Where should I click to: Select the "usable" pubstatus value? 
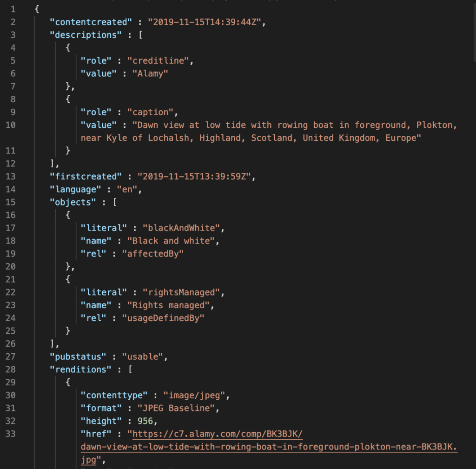tap(142, 357)
